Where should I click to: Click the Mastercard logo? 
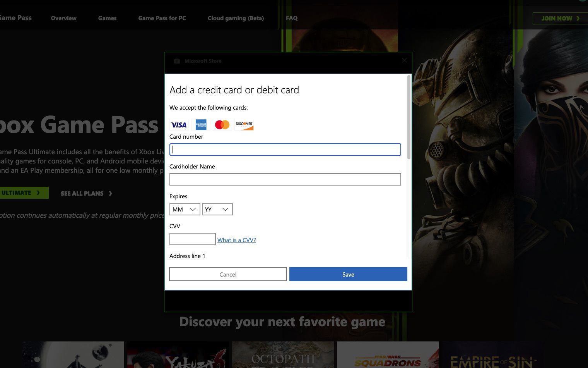[222, 125]
